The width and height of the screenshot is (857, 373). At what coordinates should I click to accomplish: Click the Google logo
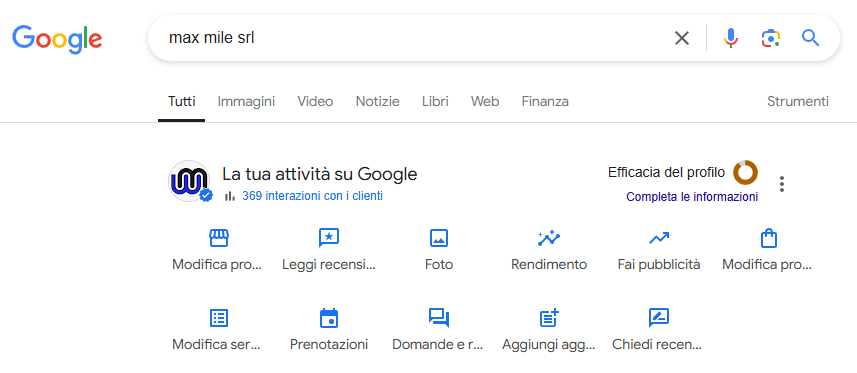(x=57, y=39)
